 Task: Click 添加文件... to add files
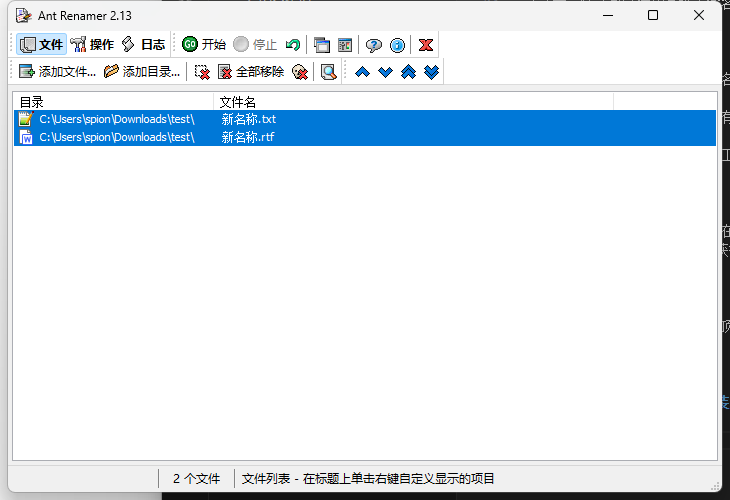pyautogui.click(x=57, y=71)
